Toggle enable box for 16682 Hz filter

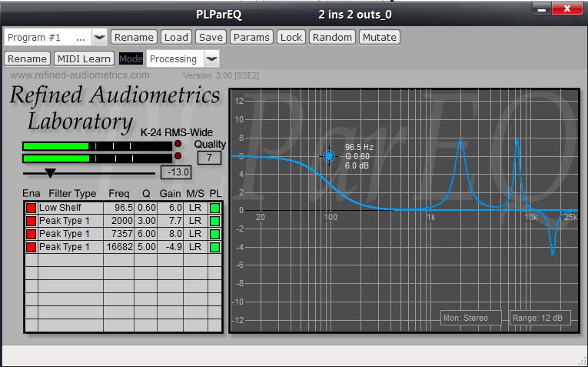(x=32, y=247)
